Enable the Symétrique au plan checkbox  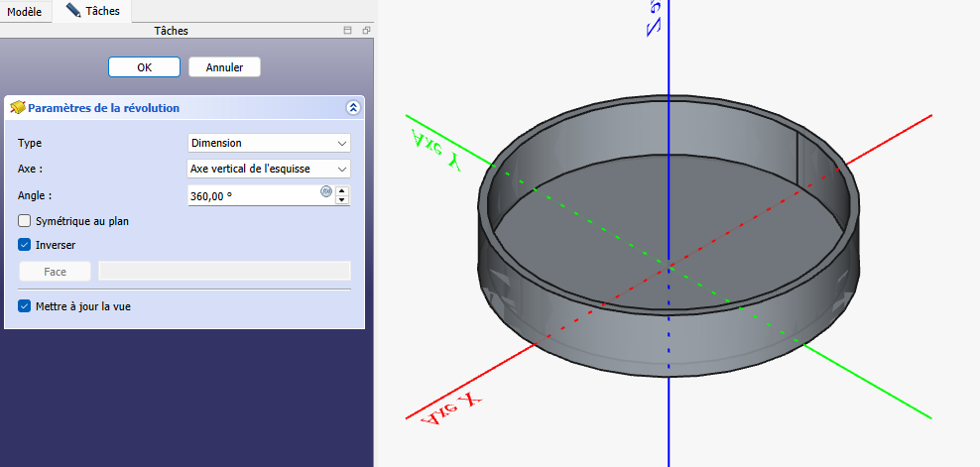(25, 221)
